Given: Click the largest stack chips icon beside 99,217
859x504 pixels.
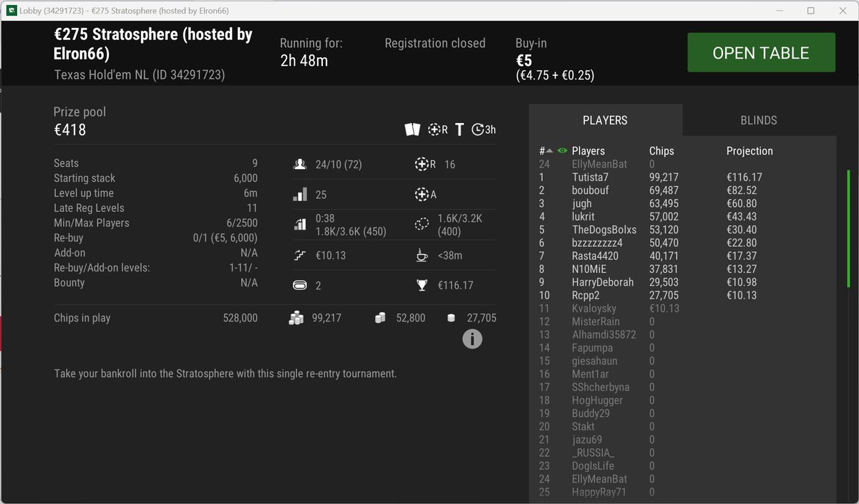Looking at the screenshot, I should click(x=296, y=318).
